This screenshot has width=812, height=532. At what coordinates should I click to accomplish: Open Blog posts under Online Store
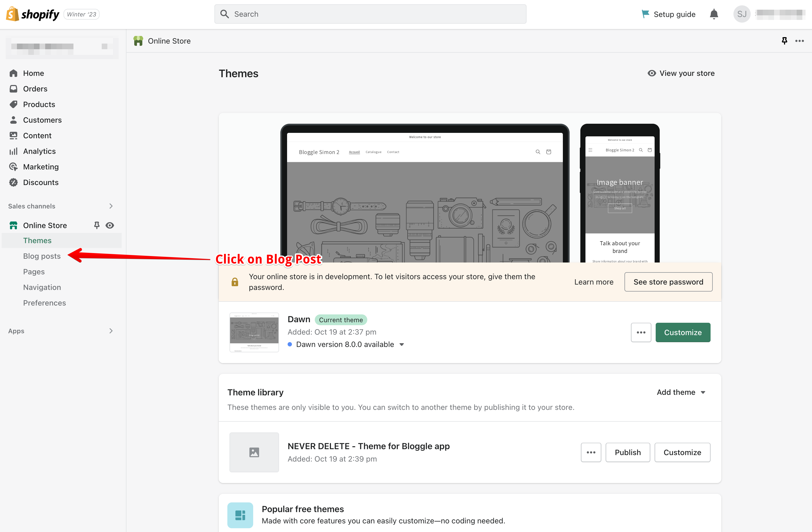42,256
